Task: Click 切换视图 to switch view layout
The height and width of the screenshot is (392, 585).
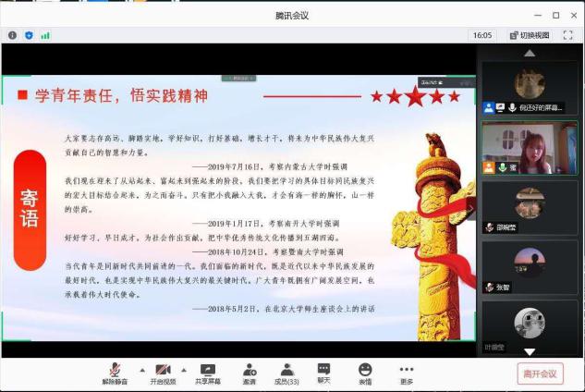Action: (530, 35)
